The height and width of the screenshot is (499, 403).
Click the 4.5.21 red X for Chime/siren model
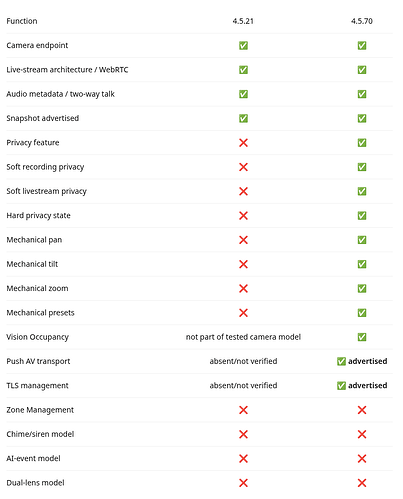243,434
